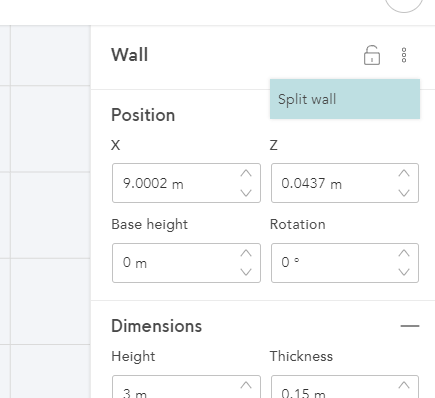Increase the Base height value
Image resolution: width=435 pixels, height=398 pixels.
point(246,253)
